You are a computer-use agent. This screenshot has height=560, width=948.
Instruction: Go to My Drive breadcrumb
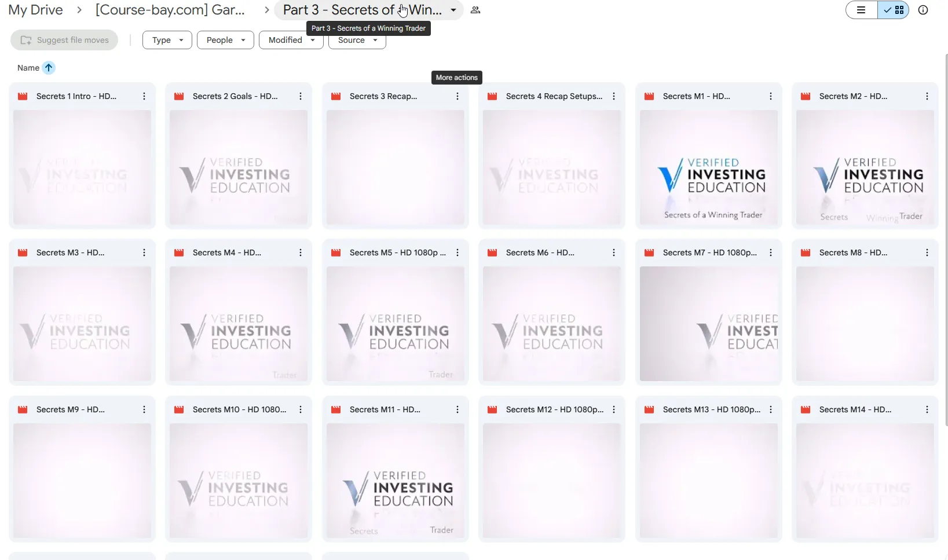point(35,10)
